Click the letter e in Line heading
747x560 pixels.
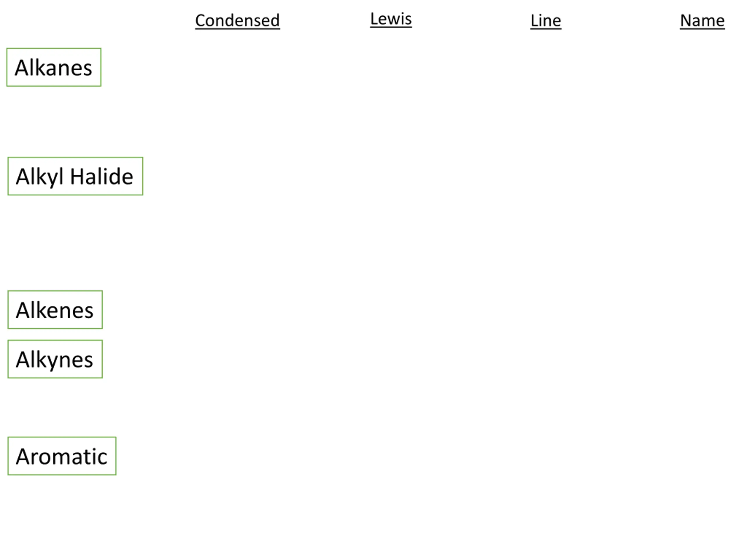pyautogui.click(x=556, y=22)
